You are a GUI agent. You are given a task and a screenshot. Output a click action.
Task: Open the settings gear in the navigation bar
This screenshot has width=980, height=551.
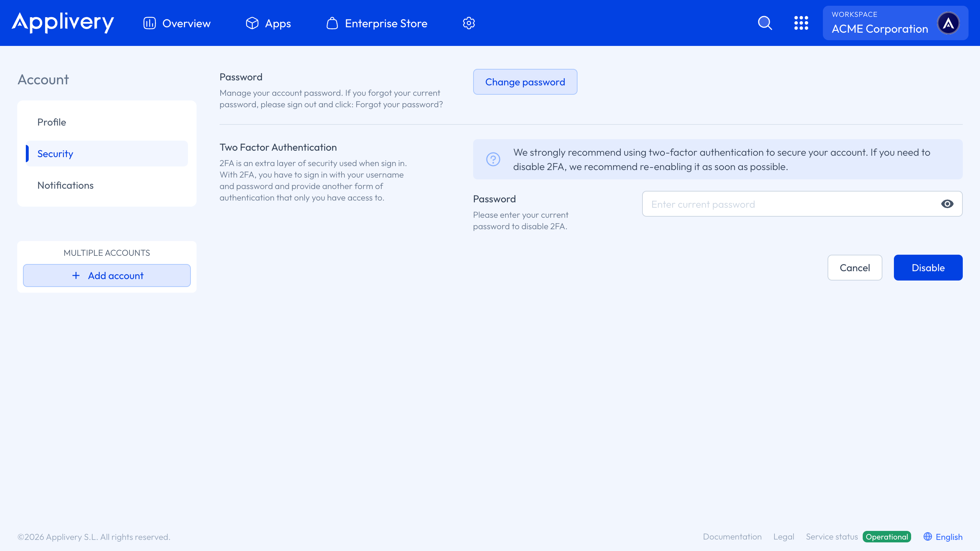pyautogui.click(x=469, y=23)
